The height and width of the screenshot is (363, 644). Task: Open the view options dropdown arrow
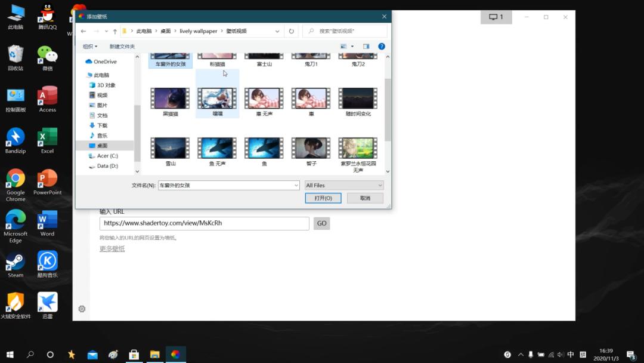point(352,47)
